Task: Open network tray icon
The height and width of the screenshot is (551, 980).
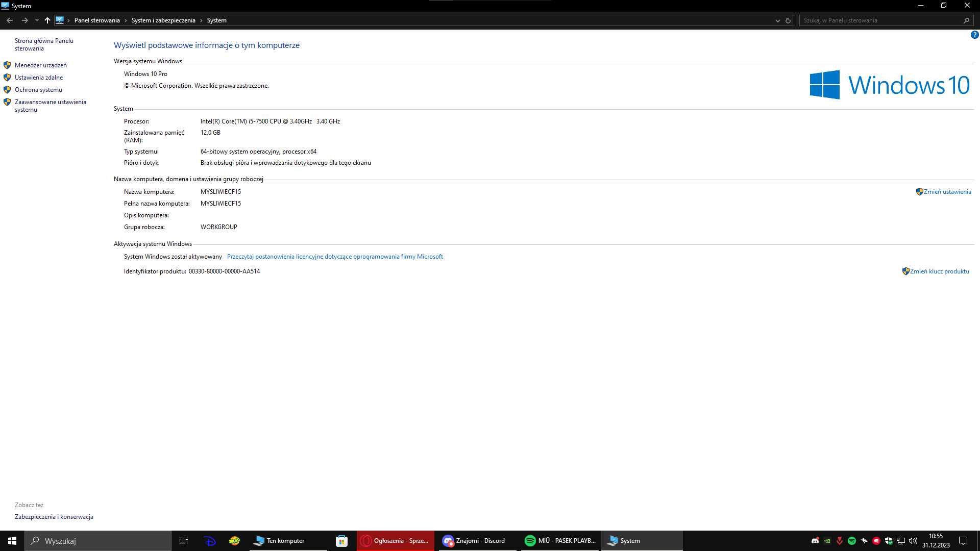Action: tap(901, 541)
